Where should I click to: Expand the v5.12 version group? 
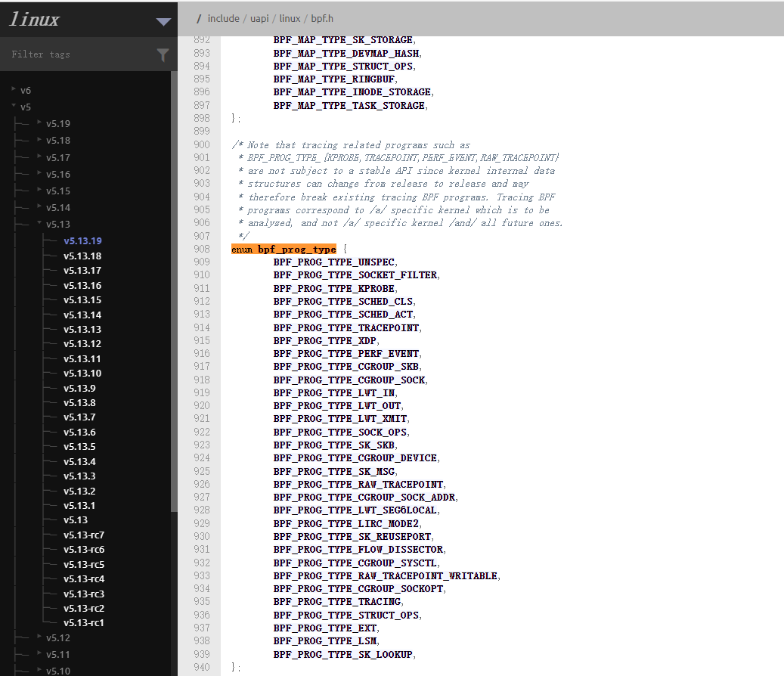point(39,637)
